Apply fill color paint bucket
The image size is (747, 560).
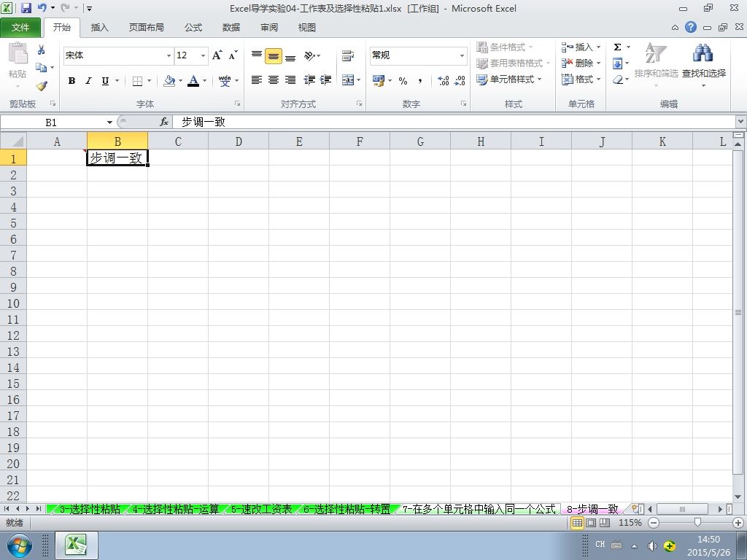[169, 81]
